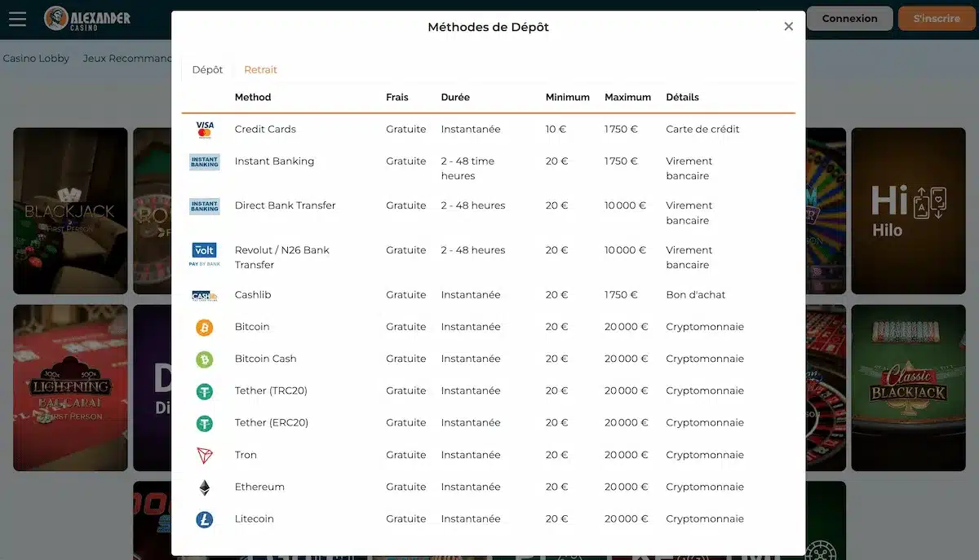
Task: Click the blue Litecoin icon
Action: pyautogui.click(x=204, y=519)
